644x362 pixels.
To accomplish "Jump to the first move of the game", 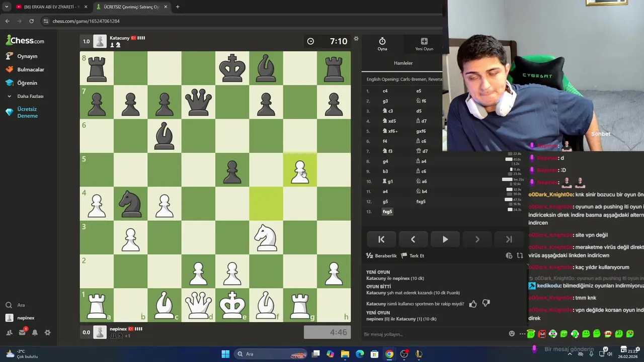I will coord(381,239).
